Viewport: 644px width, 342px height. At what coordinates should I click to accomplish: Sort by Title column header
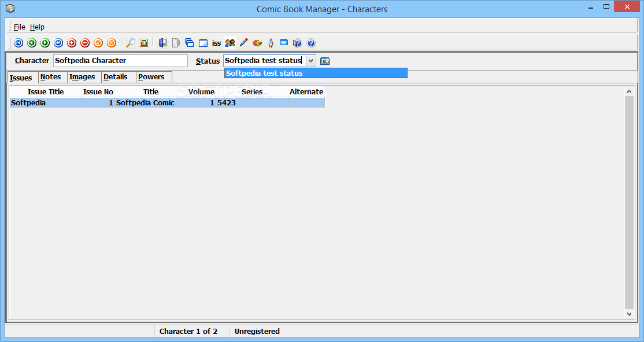point(151,91)
